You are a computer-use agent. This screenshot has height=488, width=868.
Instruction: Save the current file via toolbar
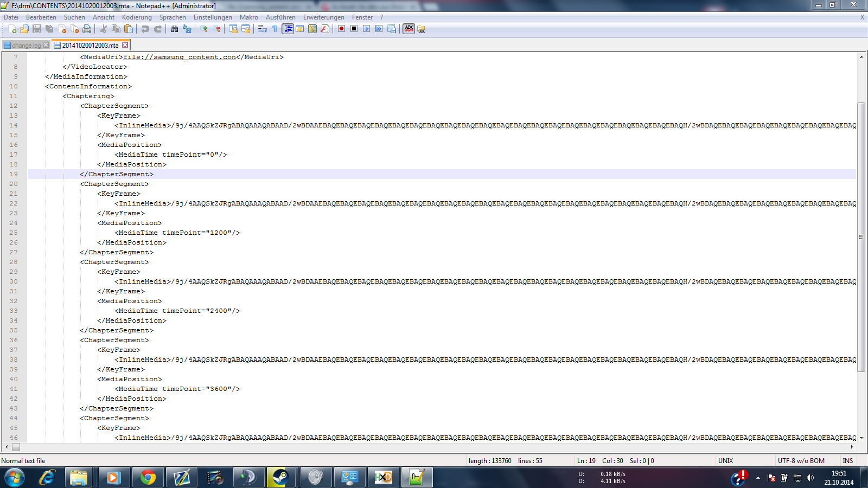pos(37,29)
